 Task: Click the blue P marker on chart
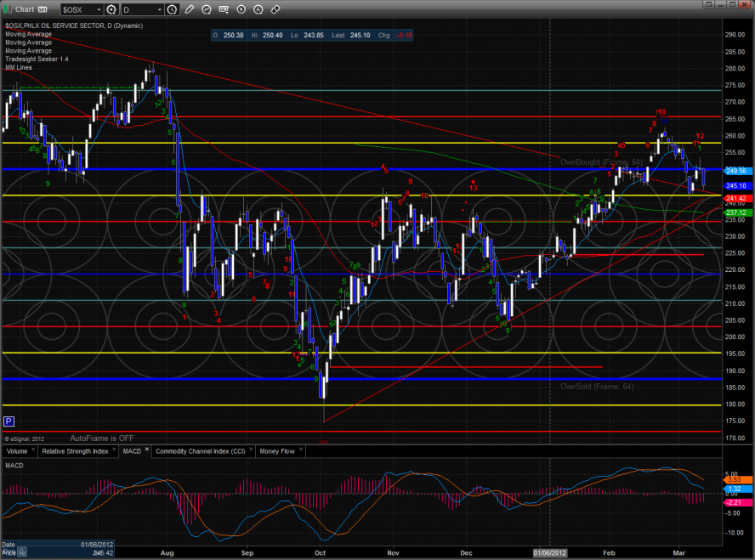(9, 421)
